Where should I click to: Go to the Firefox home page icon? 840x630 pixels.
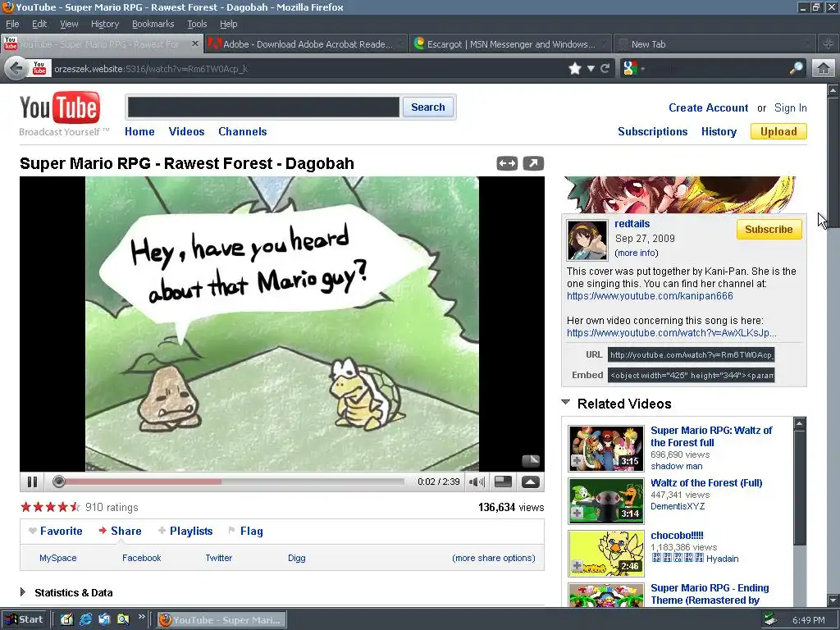824,69
